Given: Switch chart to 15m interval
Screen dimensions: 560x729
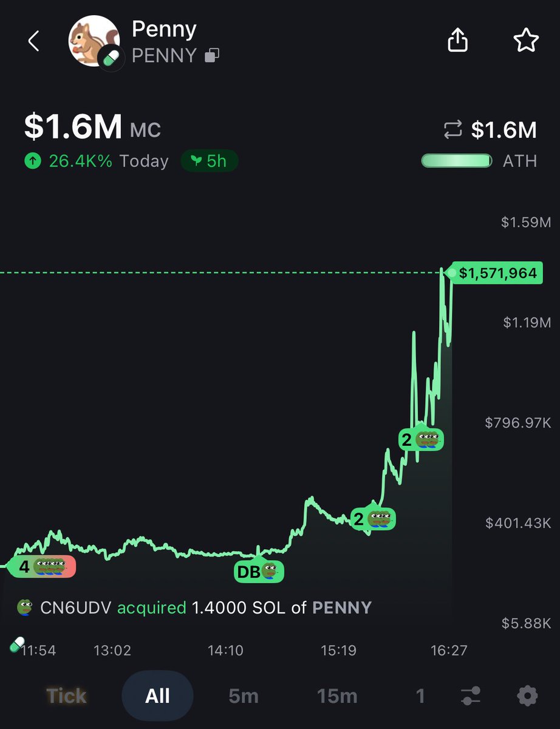Looking at the screenshot, I should 338,695.
